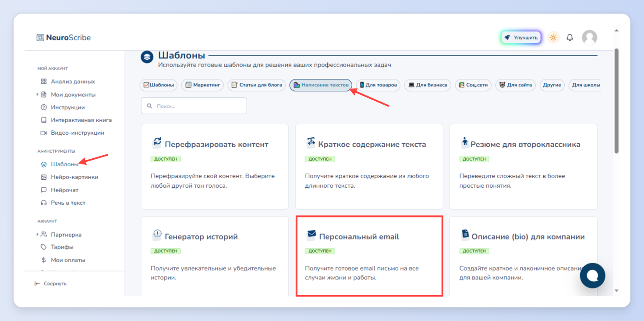Select the Соц.сети tab
The height and width of the screenshot is (321, 644).
tap(473, 85)
